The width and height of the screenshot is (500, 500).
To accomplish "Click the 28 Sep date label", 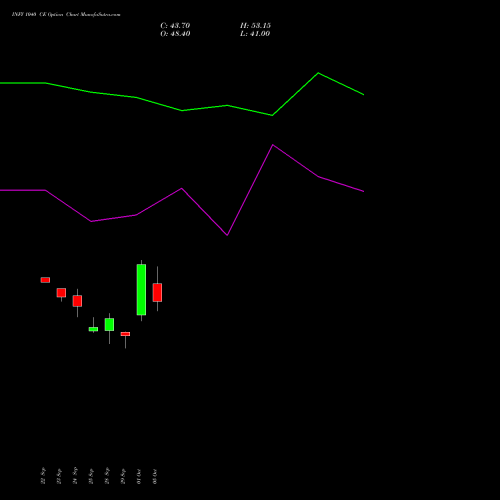I will tap(107, 476).
